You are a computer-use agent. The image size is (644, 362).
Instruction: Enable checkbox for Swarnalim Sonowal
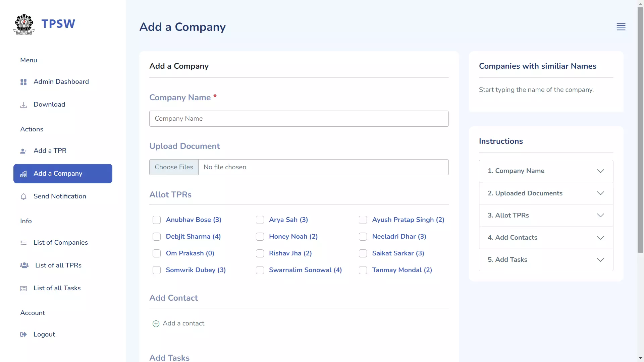(260, 269)
